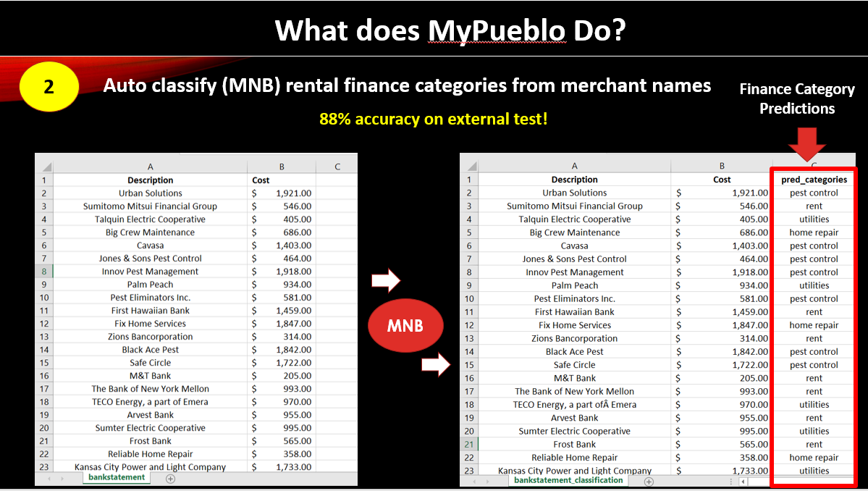This screenshot has width=868, height=491.
Task: Select Kansas City Power and Light Company in bankstatement sheet
Action: tap(150, 466)
